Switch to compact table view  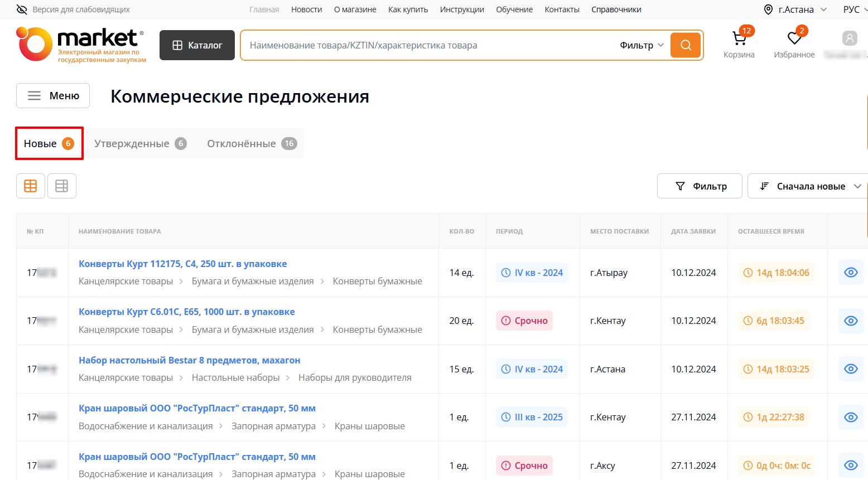coord(62,186)
